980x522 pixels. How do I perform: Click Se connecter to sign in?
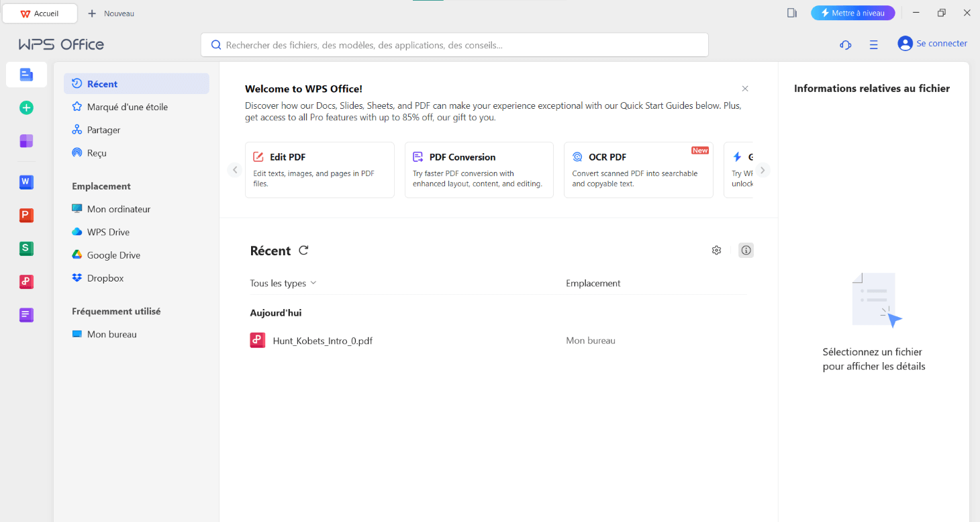point(942,44)
